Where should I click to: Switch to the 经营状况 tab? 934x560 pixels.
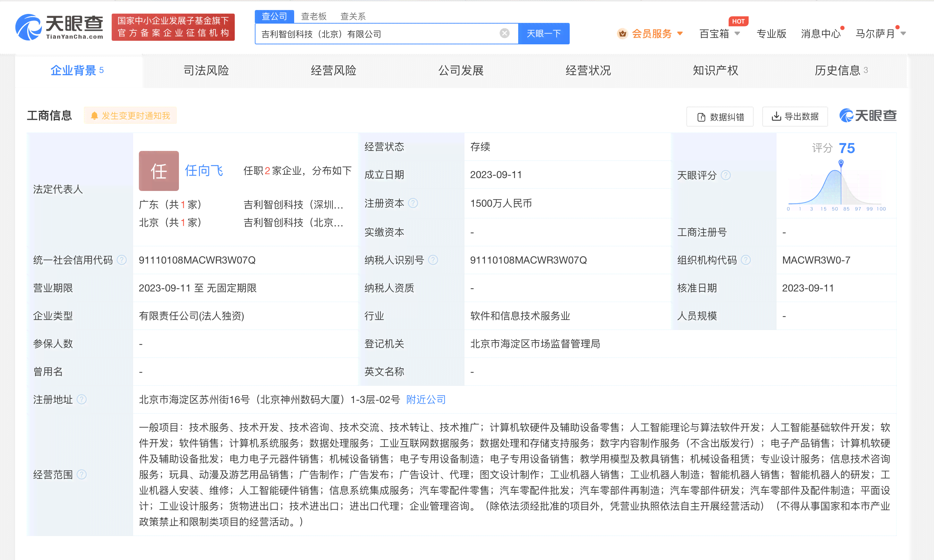point(588,70)
